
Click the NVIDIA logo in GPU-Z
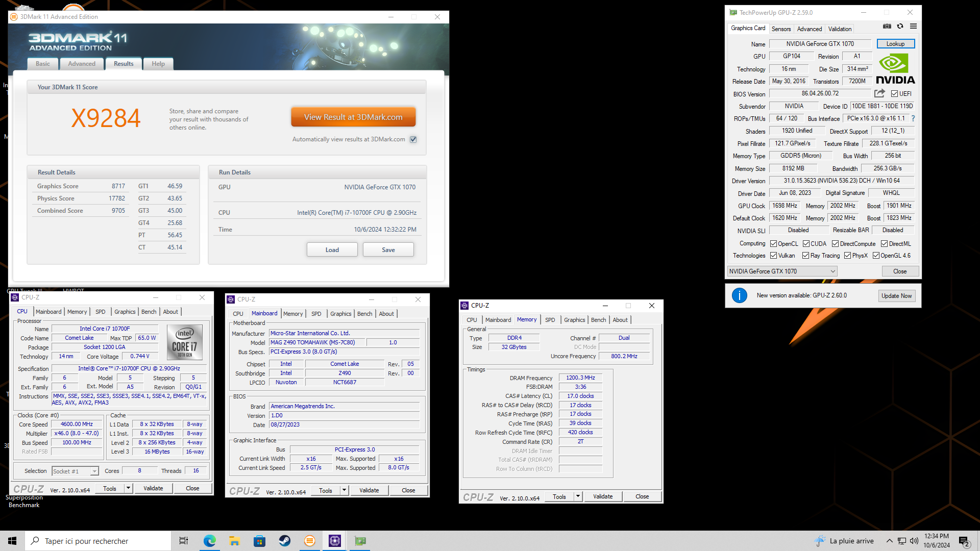[895, 69]
